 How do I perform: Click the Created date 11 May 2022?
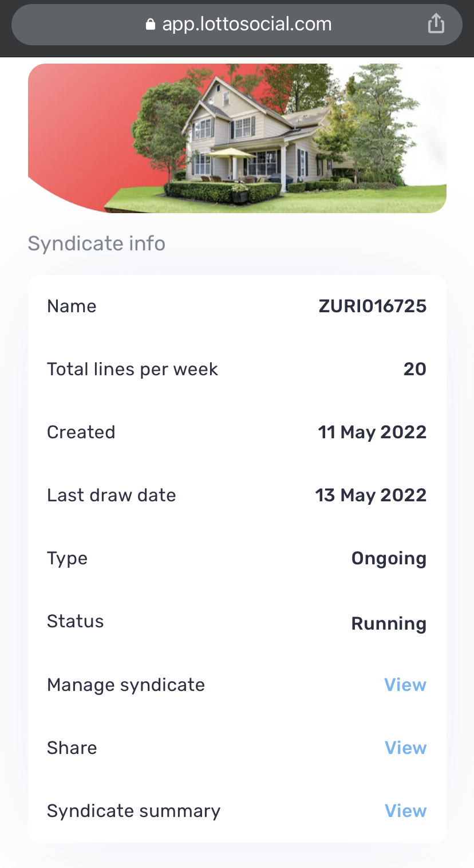pos(372,432)
